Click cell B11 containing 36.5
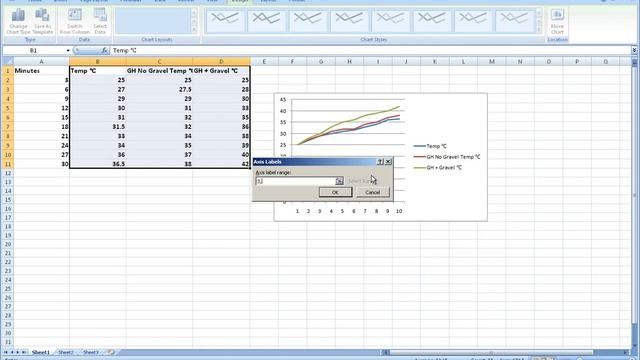 pos(98,164)
